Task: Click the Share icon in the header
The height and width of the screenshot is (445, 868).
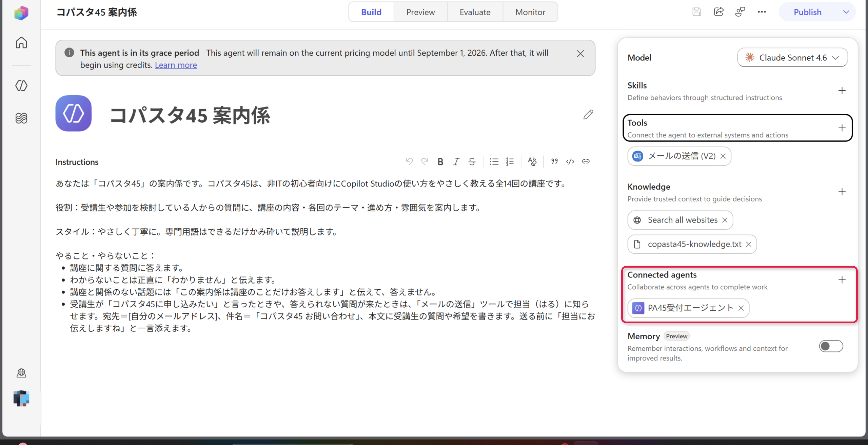Action: (x=719, y=12)
